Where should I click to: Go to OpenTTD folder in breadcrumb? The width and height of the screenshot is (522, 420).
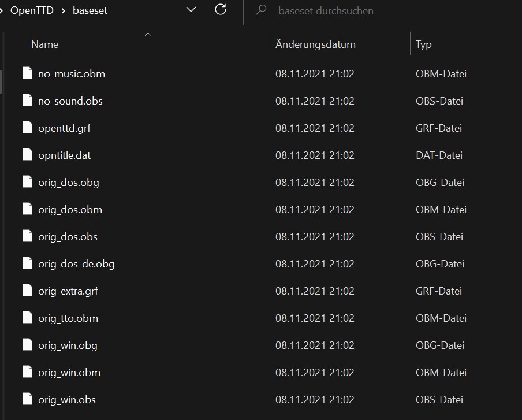tap(32, 10)
